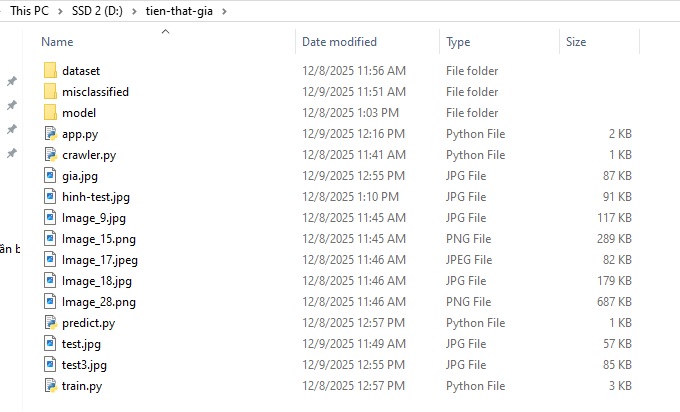
Task: Select the model folder icon
Action: point(51,113)
